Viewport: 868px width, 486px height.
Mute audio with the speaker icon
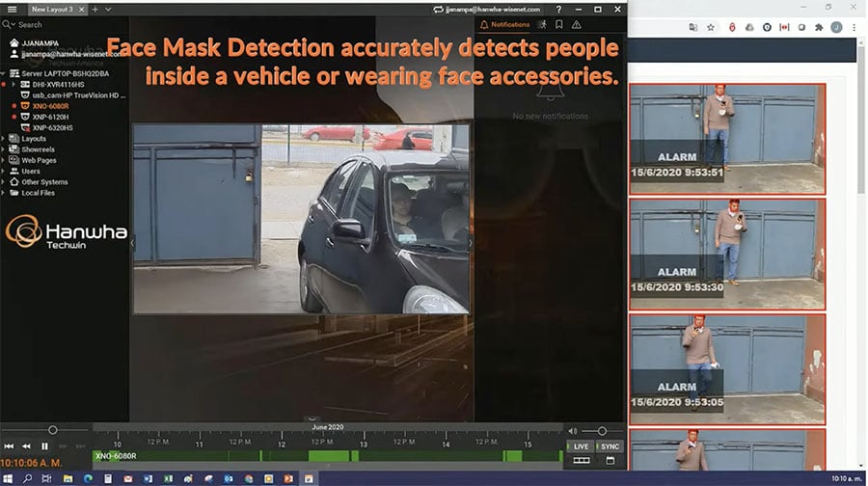pos(573,431)
